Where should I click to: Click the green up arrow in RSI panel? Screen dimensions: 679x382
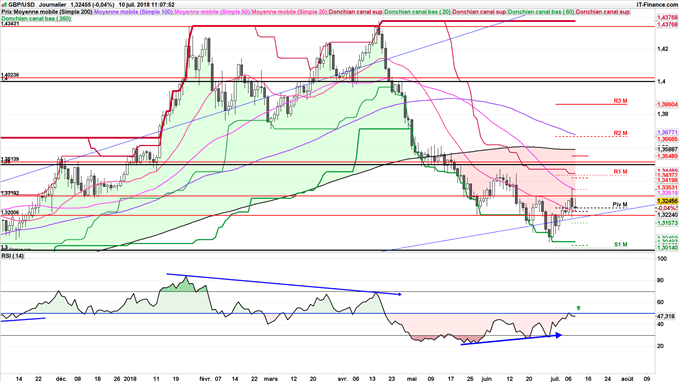coord(579,308)
